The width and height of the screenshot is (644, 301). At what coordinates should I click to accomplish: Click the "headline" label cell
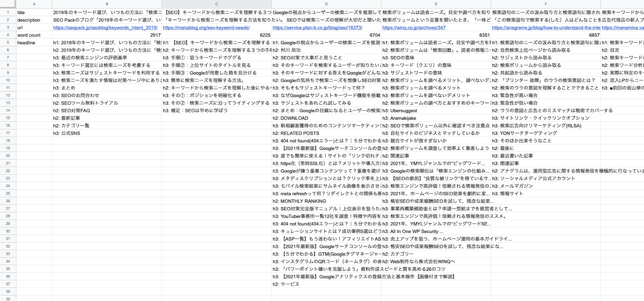[34, 43]
